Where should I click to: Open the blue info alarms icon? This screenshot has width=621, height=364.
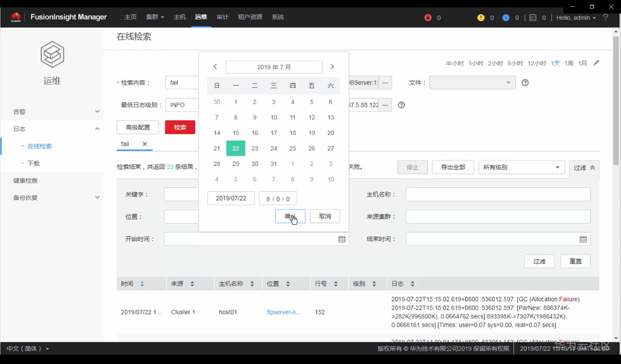[x=506, y=18]
